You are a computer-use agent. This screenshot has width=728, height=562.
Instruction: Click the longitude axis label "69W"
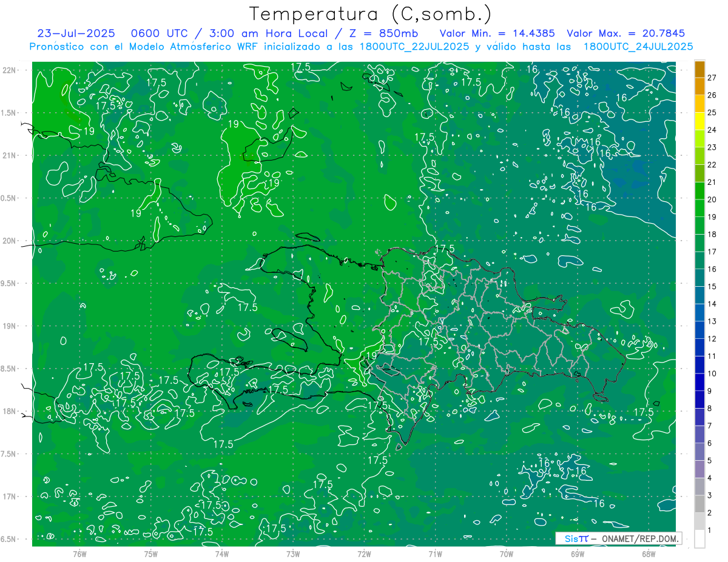(x=578, y=553)
